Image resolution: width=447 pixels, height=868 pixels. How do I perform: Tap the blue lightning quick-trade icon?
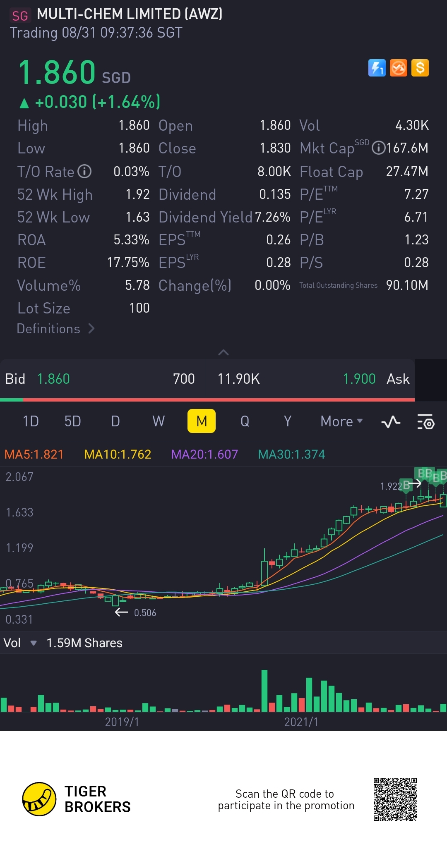click(377, 68)
